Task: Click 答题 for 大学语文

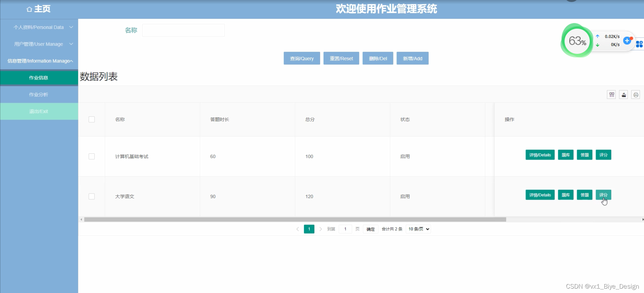Action: pyautogui.click(x=584, y=195)
